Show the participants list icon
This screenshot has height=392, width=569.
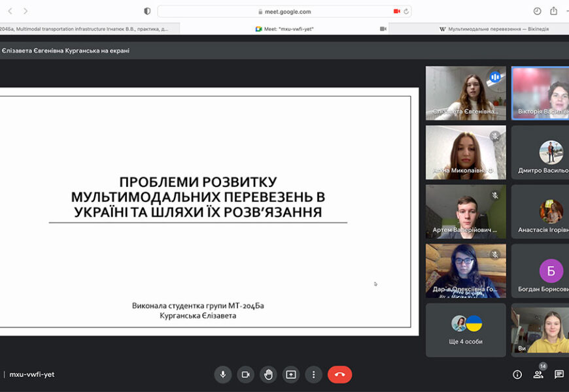[538, 374]
